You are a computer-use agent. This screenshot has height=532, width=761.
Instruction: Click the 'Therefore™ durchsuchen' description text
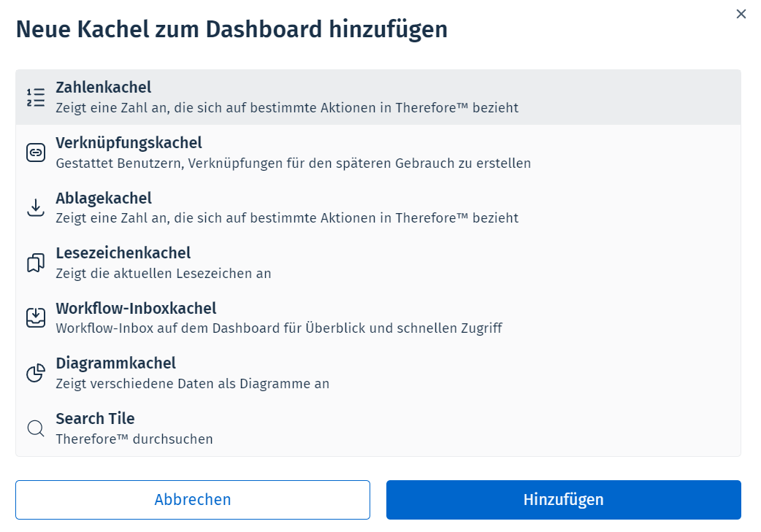pyautogui.click(x=134, y=439)
